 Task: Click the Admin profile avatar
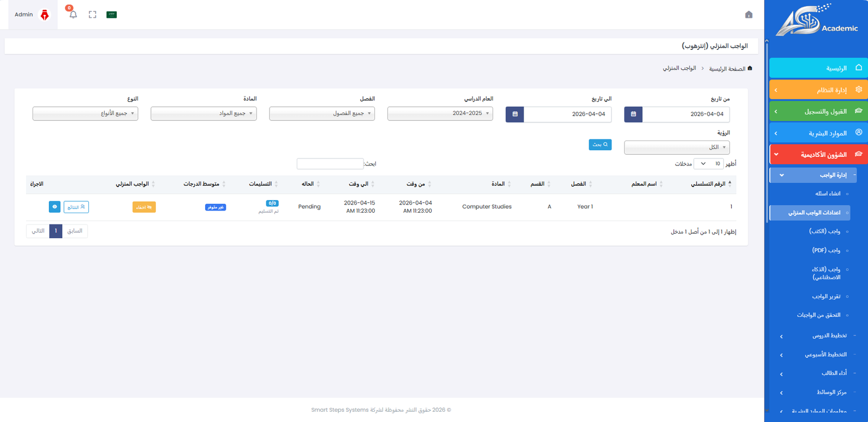click(x=45, y=15)
